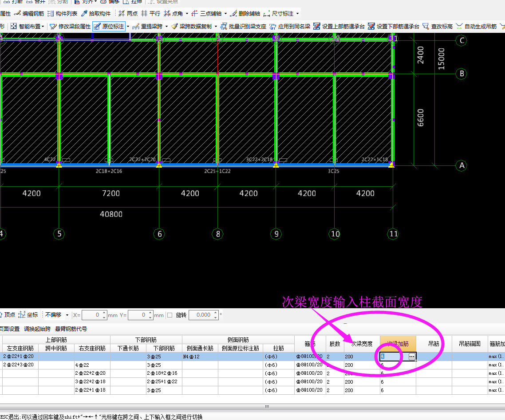
Task: Click 页面设置 page setup
Action: click(x=10, y=329)
